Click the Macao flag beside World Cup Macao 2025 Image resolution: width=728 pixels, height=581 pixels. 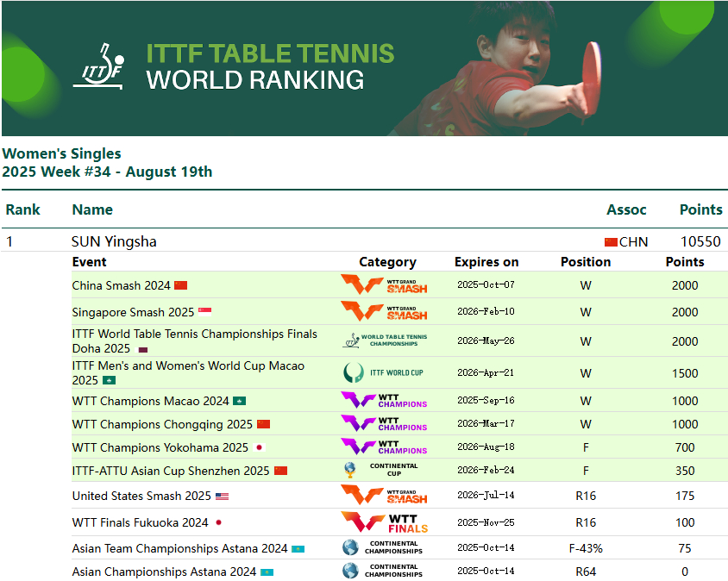[x=109, y=380]
